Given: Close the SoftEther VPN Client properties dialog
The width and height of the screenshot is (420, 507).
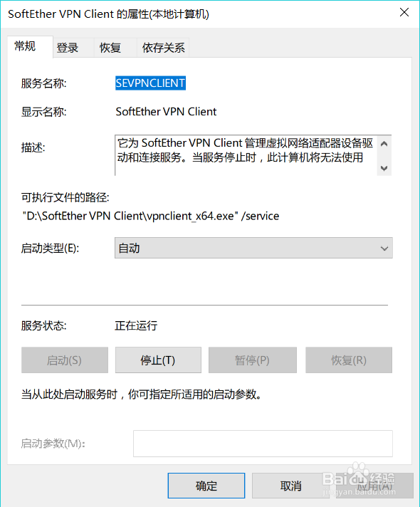Looking at the screenshot, I should click(404, 13).
